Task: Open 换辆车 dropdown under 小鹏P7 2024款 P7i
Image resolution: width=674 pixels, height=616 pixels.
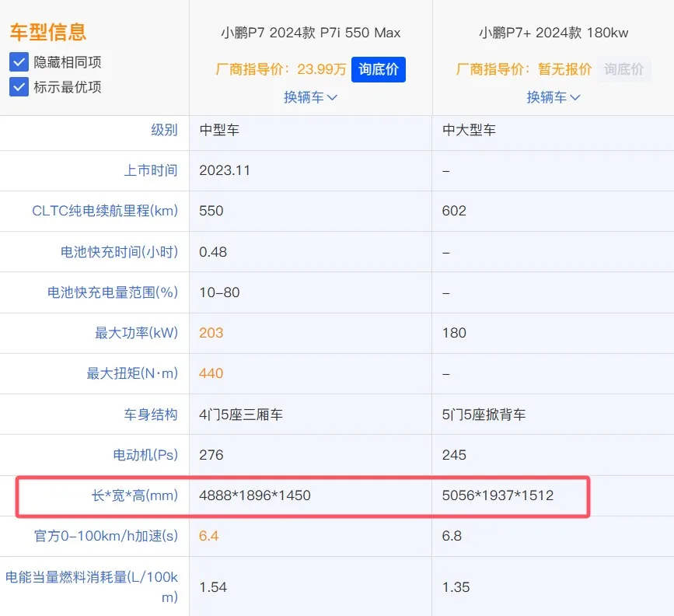Action: click(310, 98)
